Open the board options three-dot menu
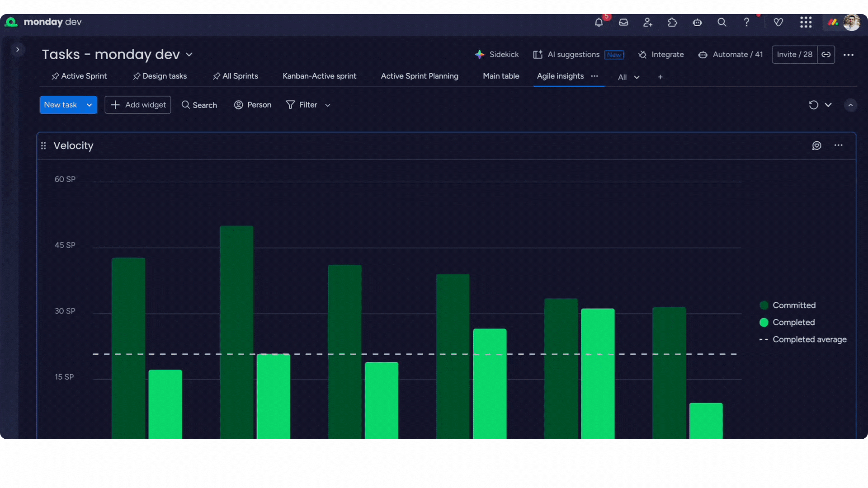This screenshot has height=488, width=868. pos(849,55)
